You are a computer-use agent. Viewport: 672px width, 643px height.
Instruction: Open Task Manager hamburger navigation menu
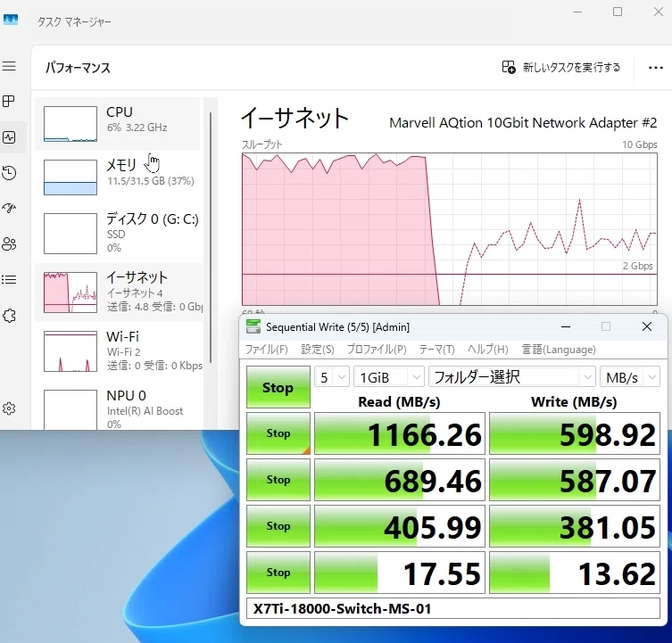9,66
